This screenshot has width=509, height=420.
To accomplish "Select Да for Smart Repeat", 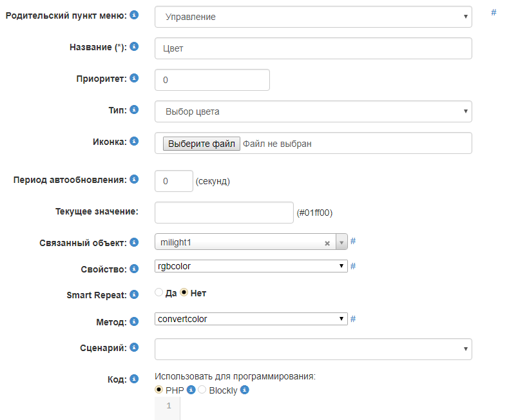I will (159, 292).
